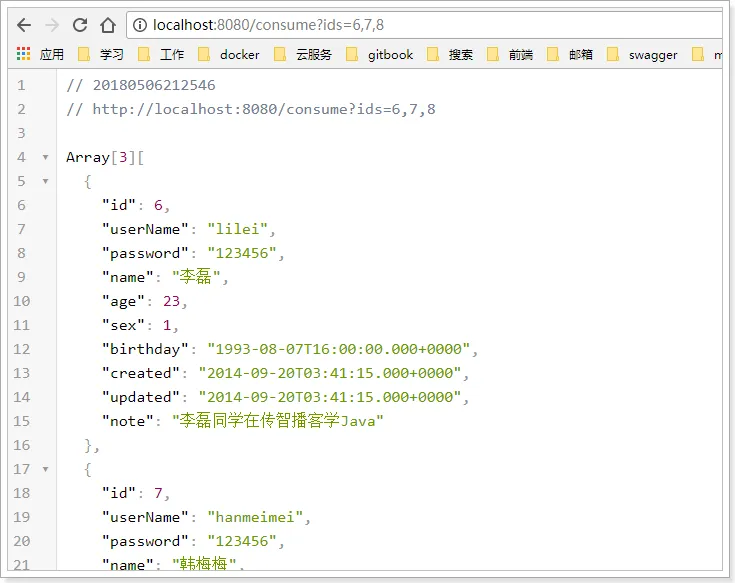Image resolution: width=735 pixels, height=583 pixels.
Task: Click the browser forward arrow
Action: click(x=52, y=25)
